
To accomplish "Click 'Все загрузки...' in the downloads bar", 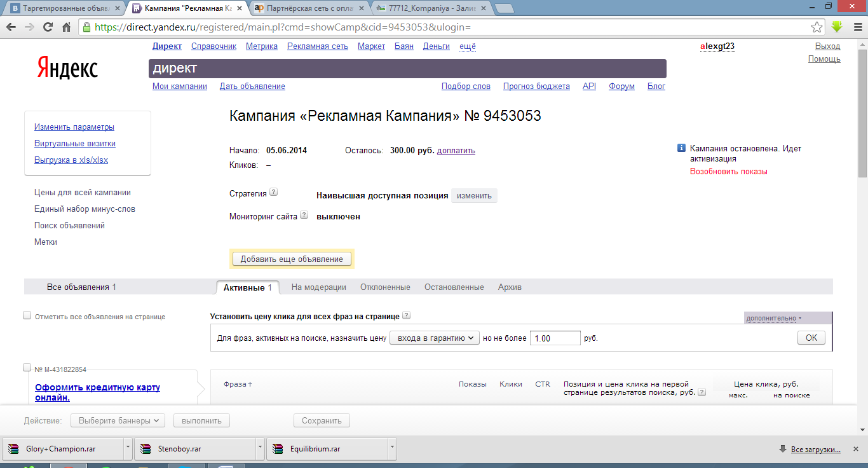I will tap(815, 450).
